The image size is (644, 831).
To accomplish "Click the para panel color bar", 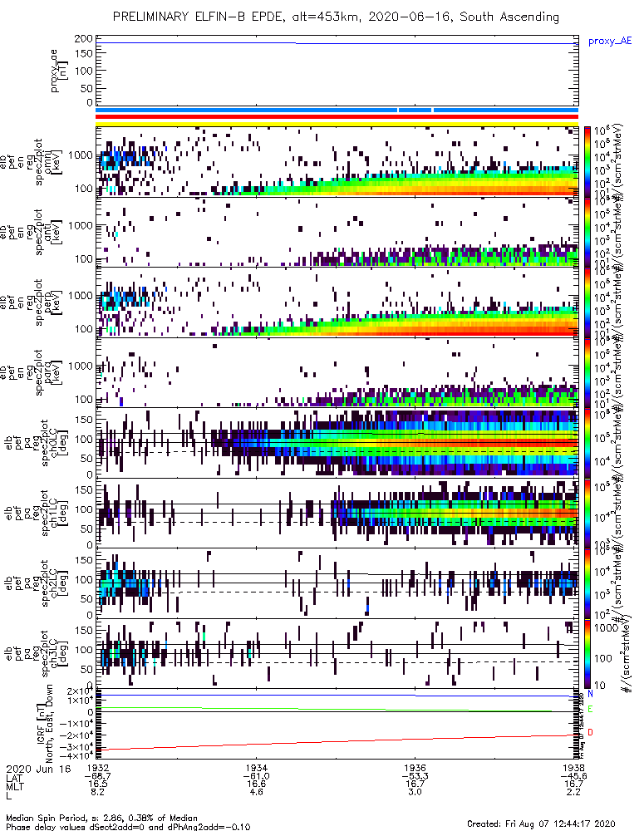I will pyautogui.click(x=587, y=372).
